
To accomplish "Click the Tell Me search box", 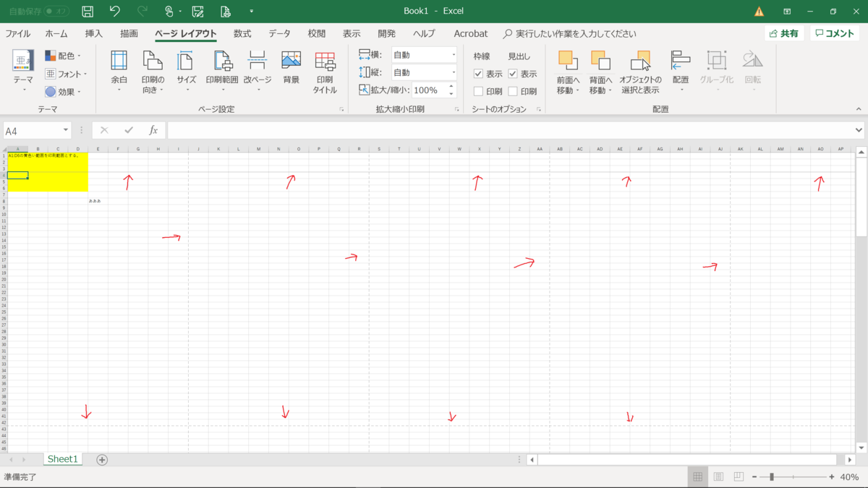I will 570,33.
